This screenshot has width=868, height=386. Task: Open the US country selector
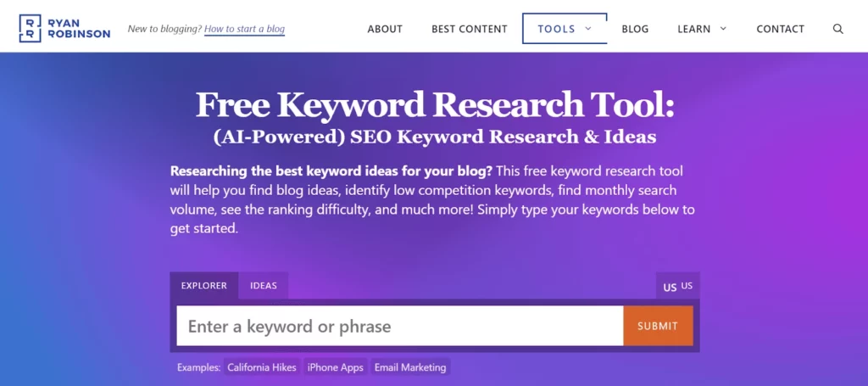click(677, 286)
